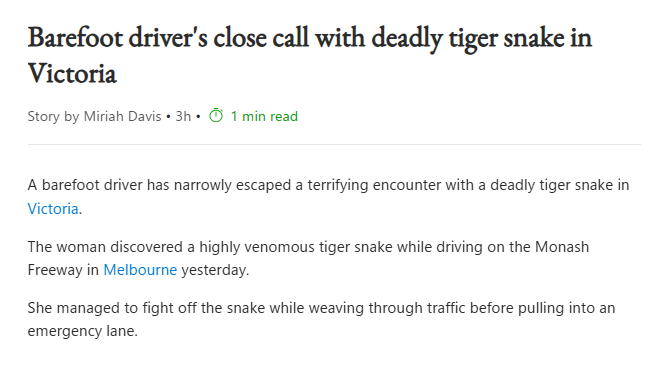Click the paragraph starting "She managed to fight"
This screenshot has height=369, width=652.
click(x=321, y=319)
